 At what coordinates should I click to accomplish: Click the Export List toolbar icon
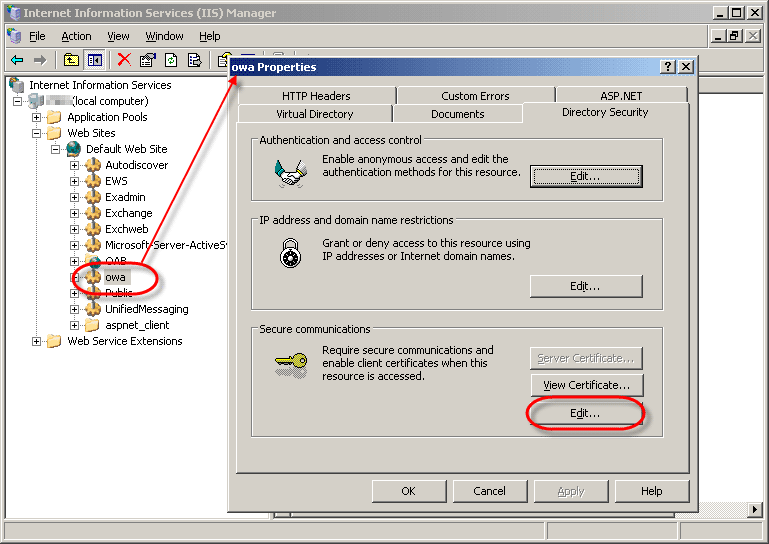pyautogui.click(x=195, y=60)
